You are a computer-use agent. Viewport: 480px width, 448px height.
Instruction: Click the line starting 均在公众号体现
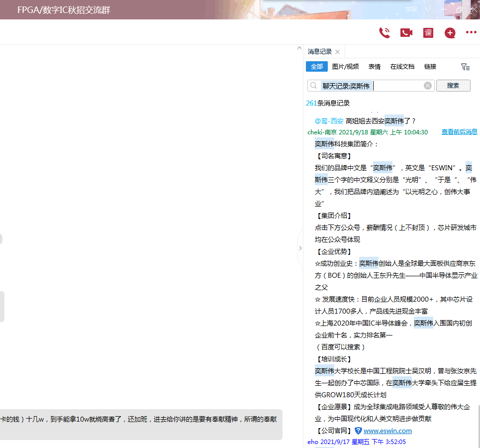coord(337,239)
